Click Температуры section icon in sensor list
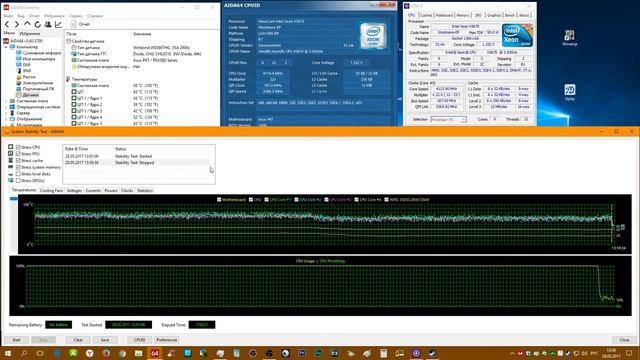The image size is (640, 360). (x=68, y=79)
